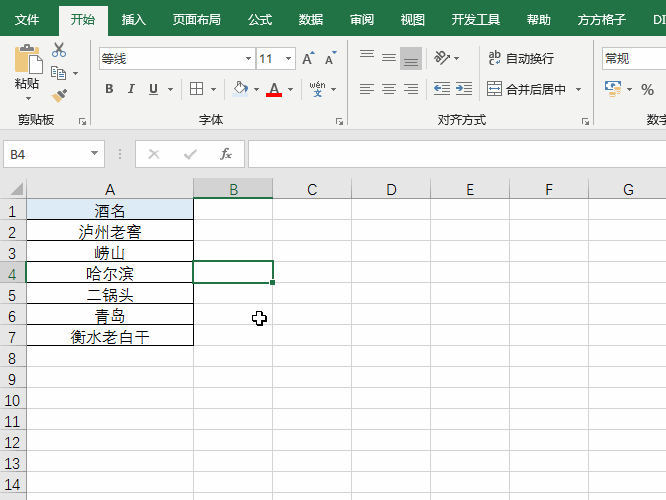Viewport: 666px width, 500px height.
Task: Click the wén phonetic guide icon
Action: [x=317, y=89]
